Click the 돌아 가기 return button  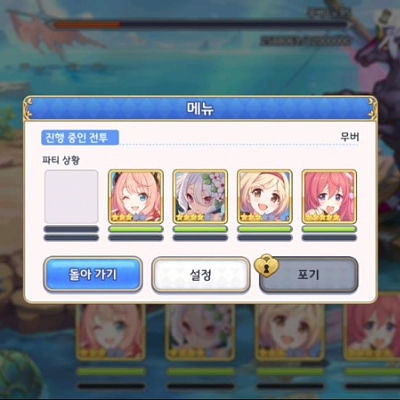tap(93, 274)
